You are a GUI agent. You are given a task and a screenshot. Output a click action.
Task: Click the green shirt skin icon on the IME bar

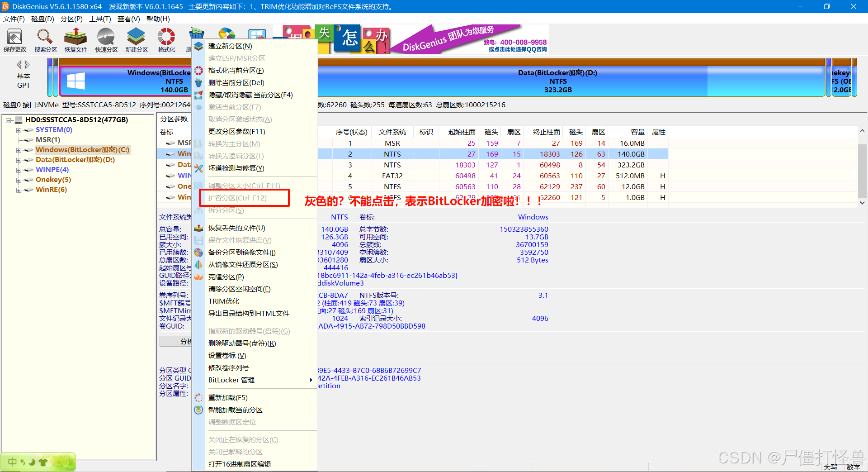coord(43,462)
